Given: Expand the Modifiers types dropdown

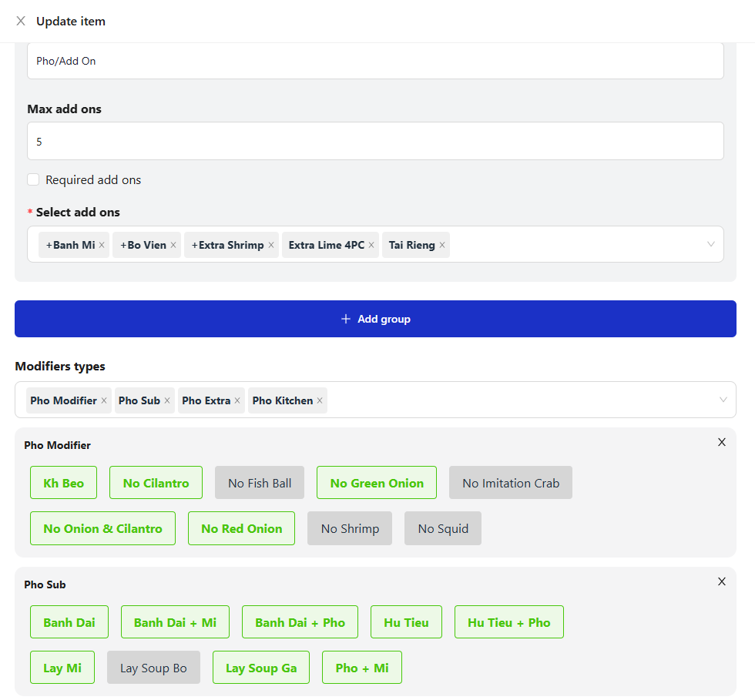Looking at the screenshot, I should click(x=723, y=400).
